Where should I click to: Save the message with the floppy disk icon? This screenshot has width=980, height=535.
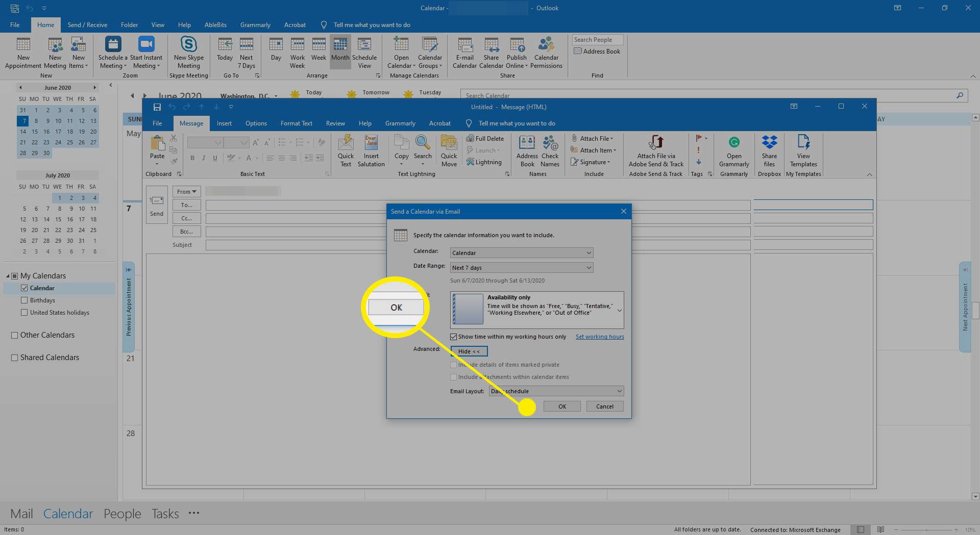(157, 107)
